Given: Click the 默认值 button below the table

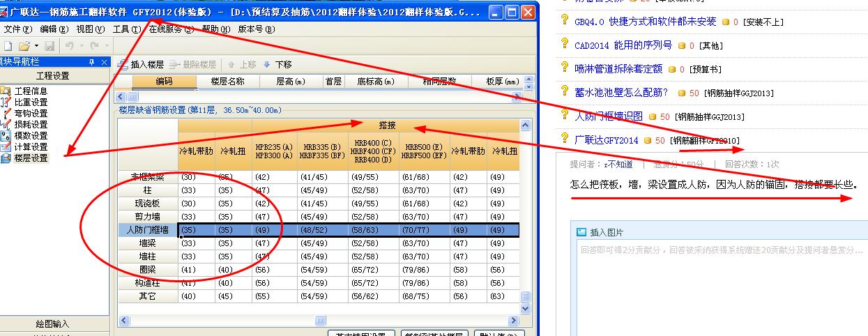Looking at the screenshot, I should 499,333.
